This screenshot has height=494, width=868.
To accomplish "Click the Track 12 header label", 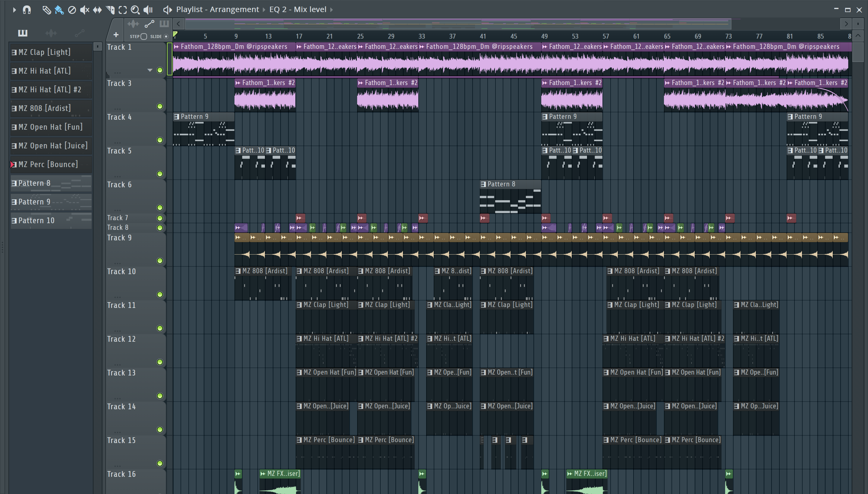I will [121, 339].
